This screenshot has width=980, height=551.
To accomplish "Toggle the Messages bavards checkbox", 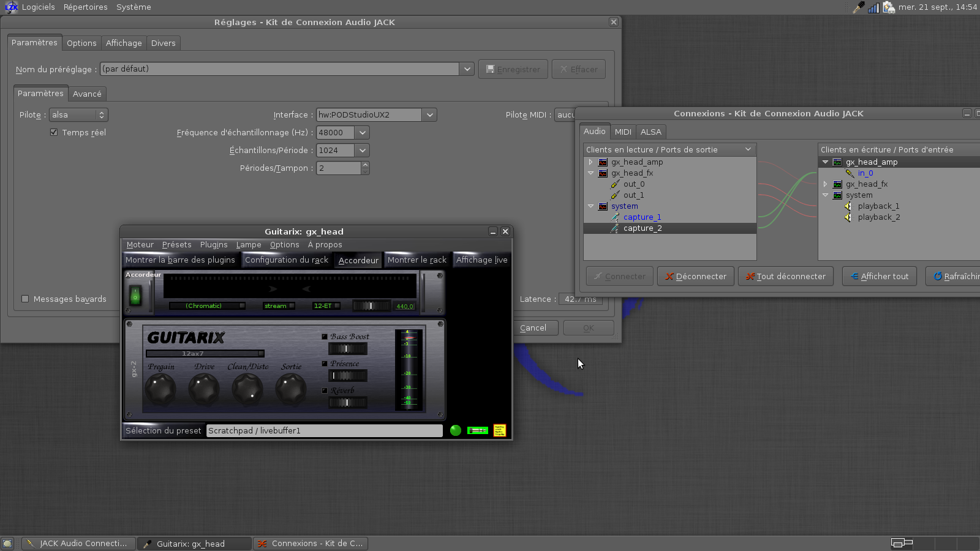I will (25, 299).
